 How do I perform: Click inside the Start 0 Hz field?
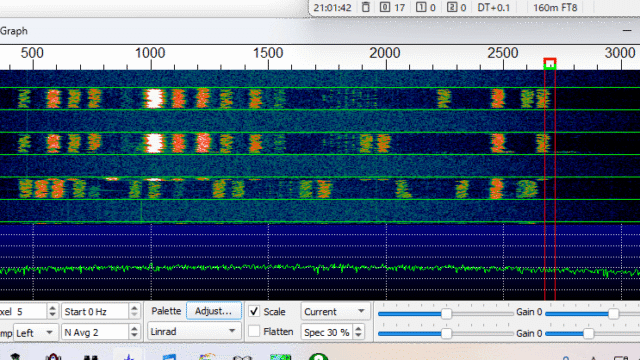click(96, 311)
